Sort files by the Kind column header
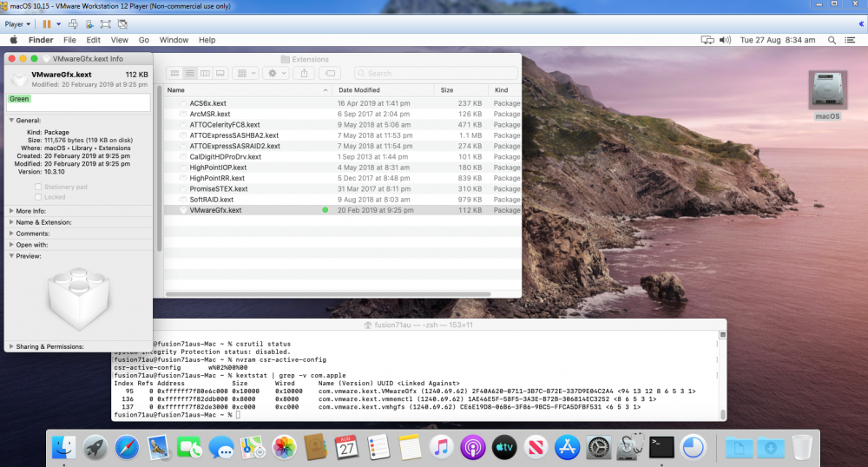 505,89
